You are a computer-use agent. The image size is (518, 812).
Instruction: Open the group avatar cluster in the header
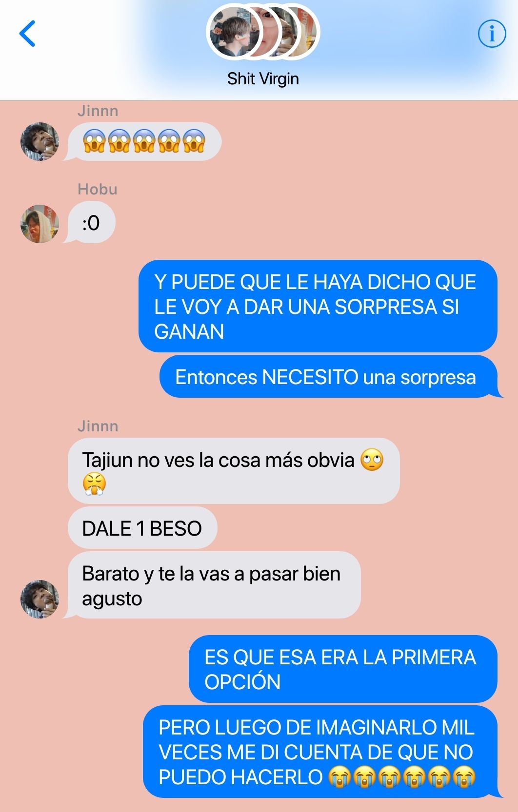pyautogui.click(x=263, y=32)
